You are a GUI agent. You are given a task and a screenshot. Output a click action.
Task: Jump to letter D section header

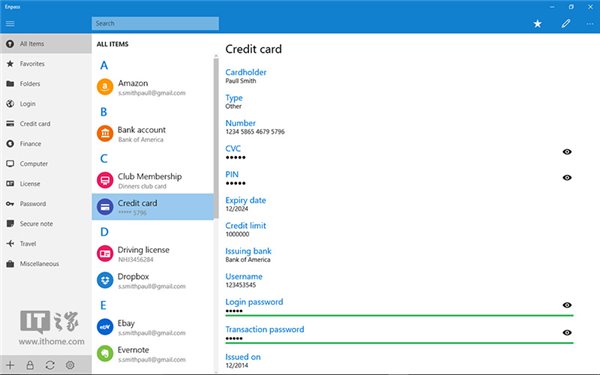[x=104, y=232]
